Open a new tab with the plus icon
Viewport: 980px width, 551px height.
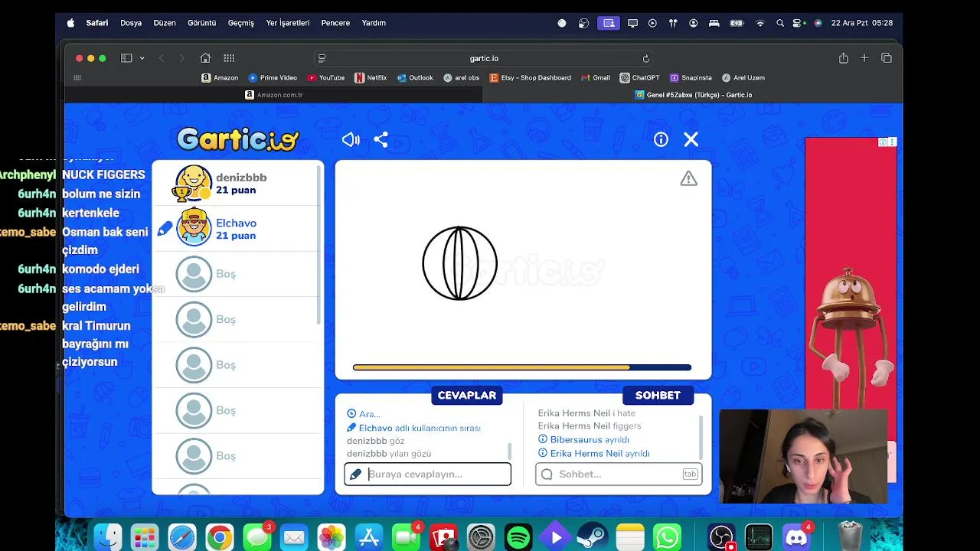(x=864, y=58)
